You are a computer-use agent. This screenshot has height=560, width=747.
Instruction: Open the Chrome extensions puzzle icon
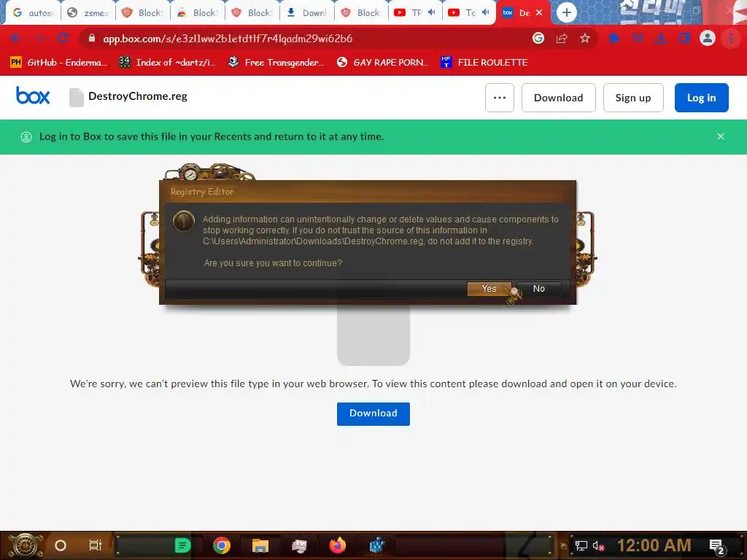[614, 38]
